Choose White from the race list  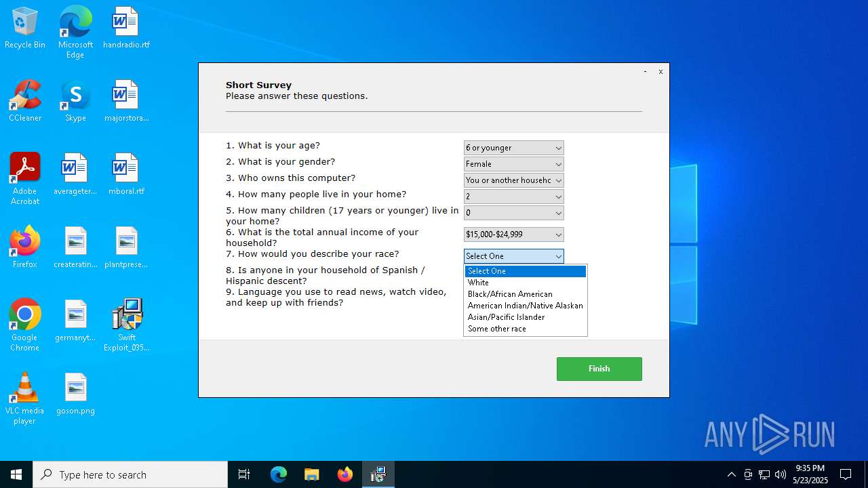(526, 283)
